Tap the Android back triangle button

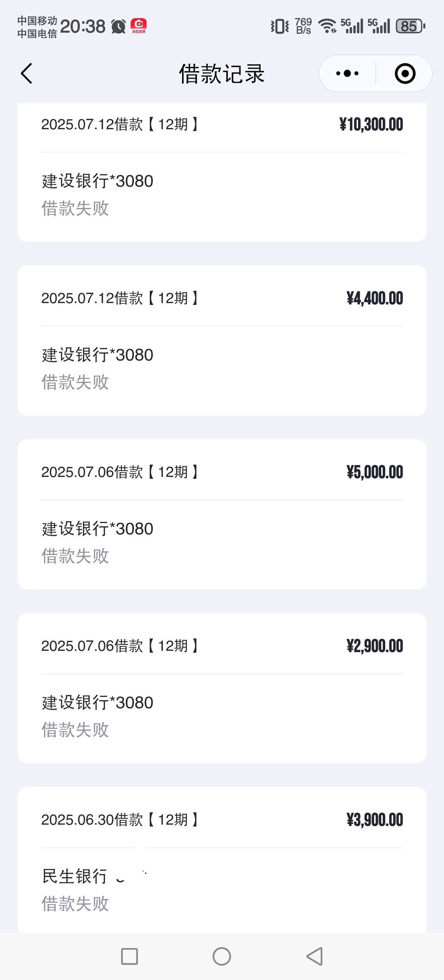click(315, 956)
